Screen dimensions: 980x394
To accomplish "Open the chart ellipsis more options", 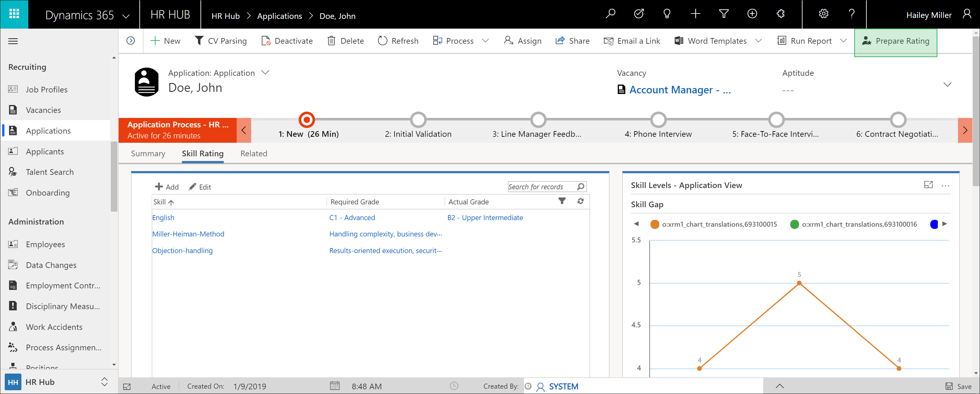I will click(x=945, y=186).
